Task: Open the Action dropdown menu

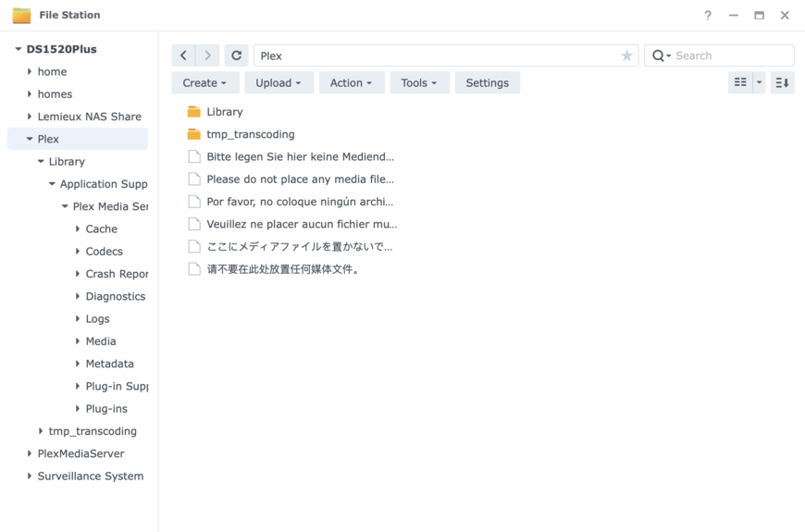Action: (x=352, y=82)
